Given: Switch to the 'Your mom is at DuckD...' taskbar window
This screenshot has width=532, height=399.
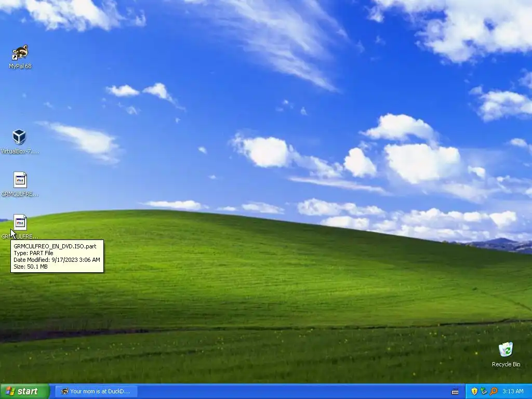Looking at the screenshot, I should click(96, 391).
